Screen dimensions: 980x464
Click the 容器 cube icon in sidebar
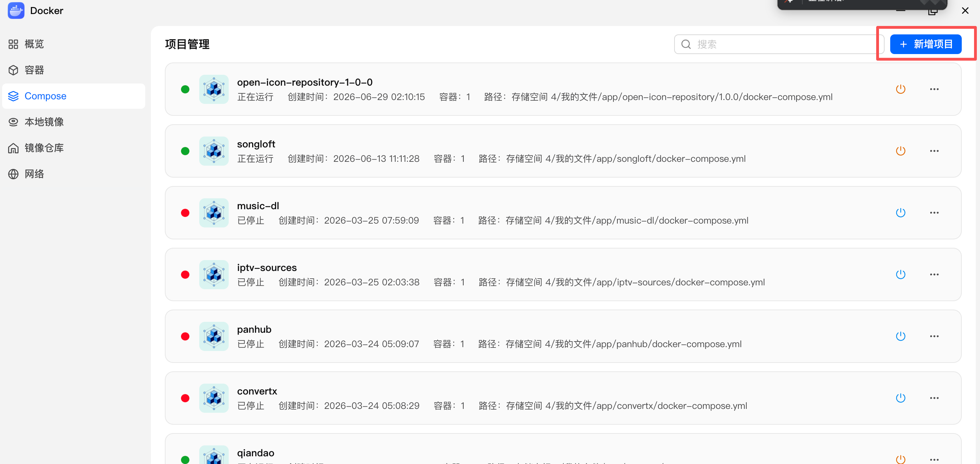pyautogui.click(x=13, y=70)
